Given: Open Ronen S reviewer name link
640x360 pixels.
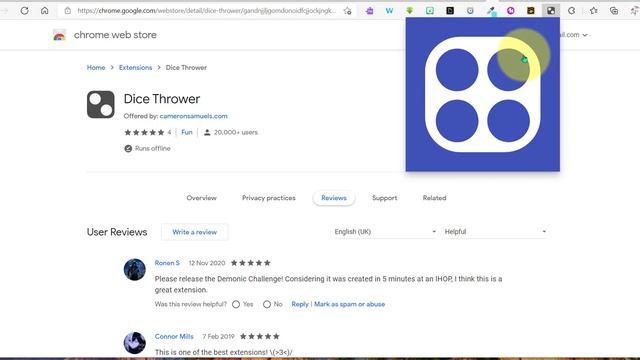Looking at the screenshot, I should (x=167, y=263).
